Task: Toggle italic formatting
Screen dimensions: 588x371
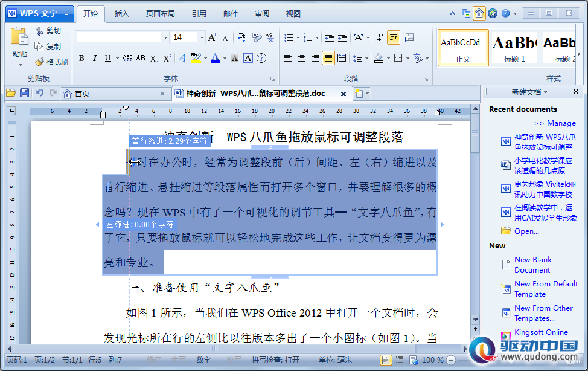Action: click(95, 58)
